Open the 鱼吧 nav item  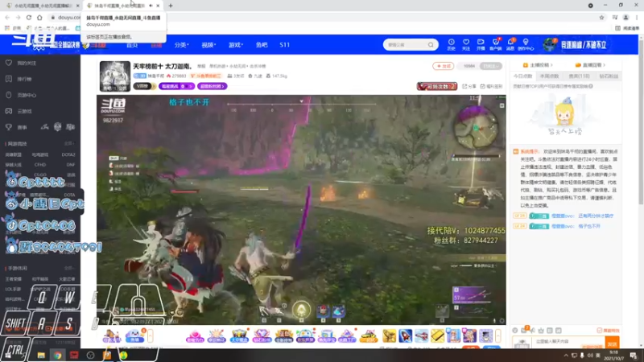point(262,45)
